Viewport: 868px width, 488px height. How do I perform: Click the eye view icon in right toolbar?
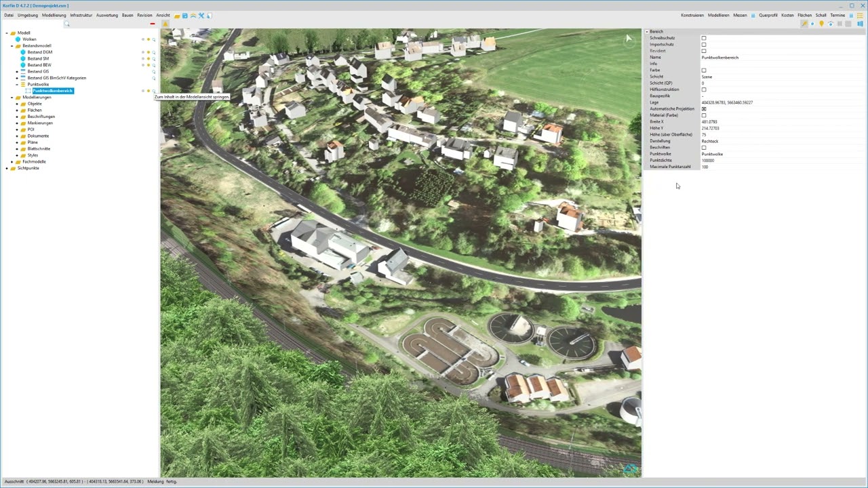(x=830, y=24)
